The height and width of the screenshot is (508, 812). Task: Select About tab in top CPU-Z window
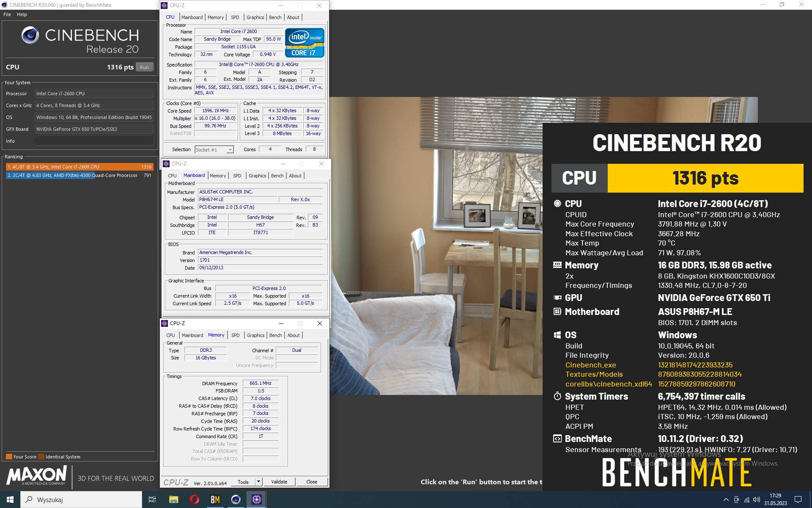pos(293,17)
